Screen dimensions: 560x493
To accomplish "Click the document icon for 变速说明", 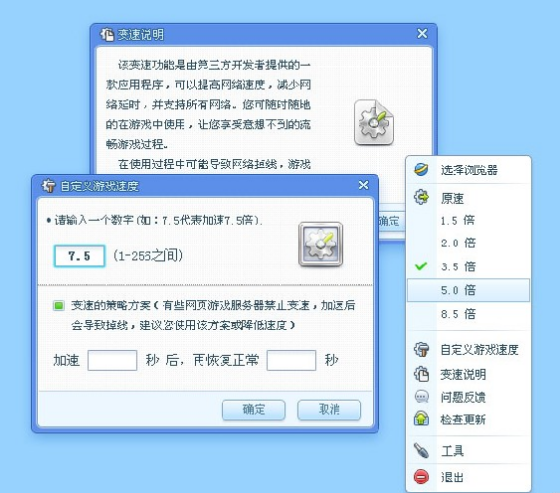I will pyautogui.click(x=421, y=374).
